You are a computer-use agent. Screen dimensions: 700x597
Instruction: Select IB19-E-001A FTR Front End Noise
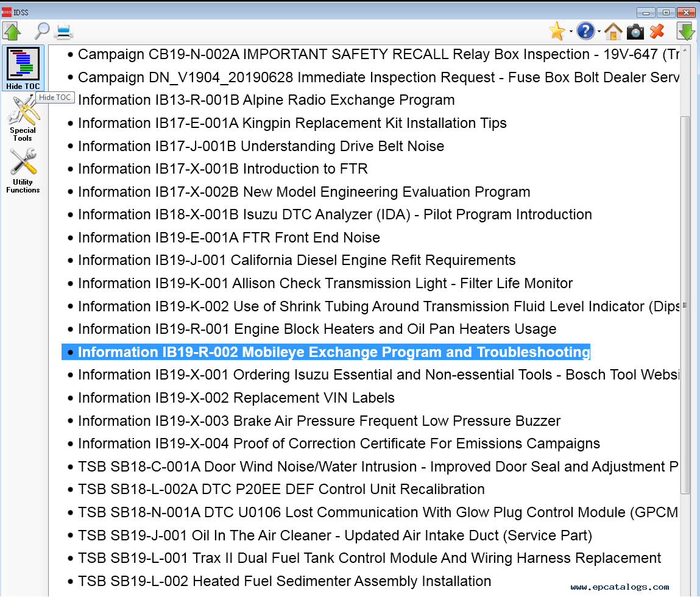click(x=229, y=238)
